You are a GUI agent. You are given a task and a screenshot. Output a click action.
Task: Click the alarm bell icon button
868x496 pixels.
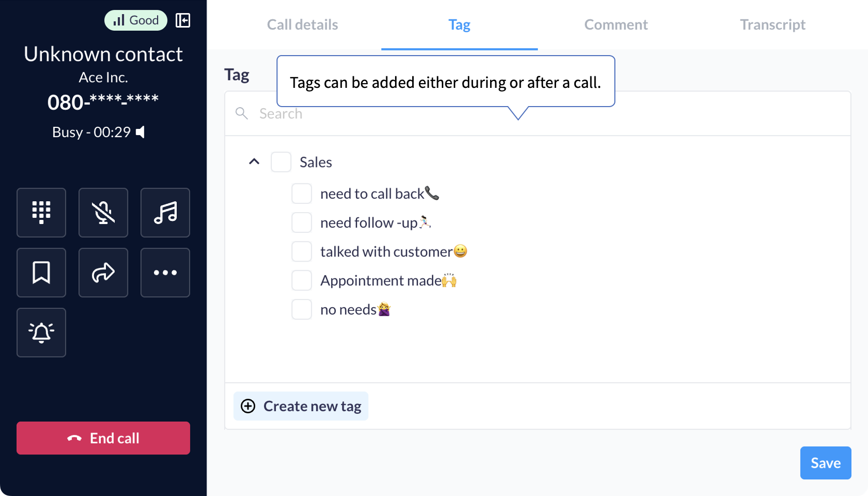click(41, 332)
